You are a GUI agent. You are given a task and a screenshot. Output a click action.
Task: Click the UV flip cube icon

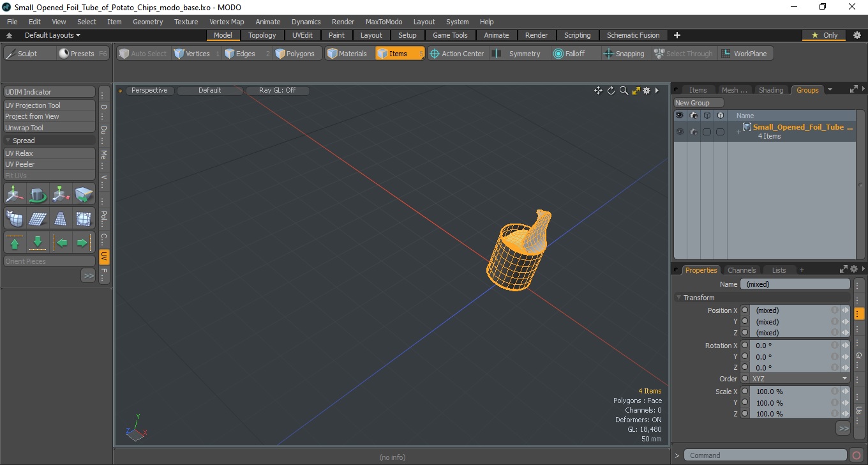tap(84, 194)
